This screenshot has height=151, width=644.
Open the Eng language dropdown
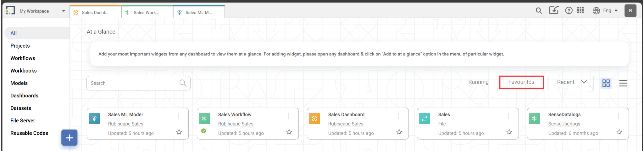point(605,11)
